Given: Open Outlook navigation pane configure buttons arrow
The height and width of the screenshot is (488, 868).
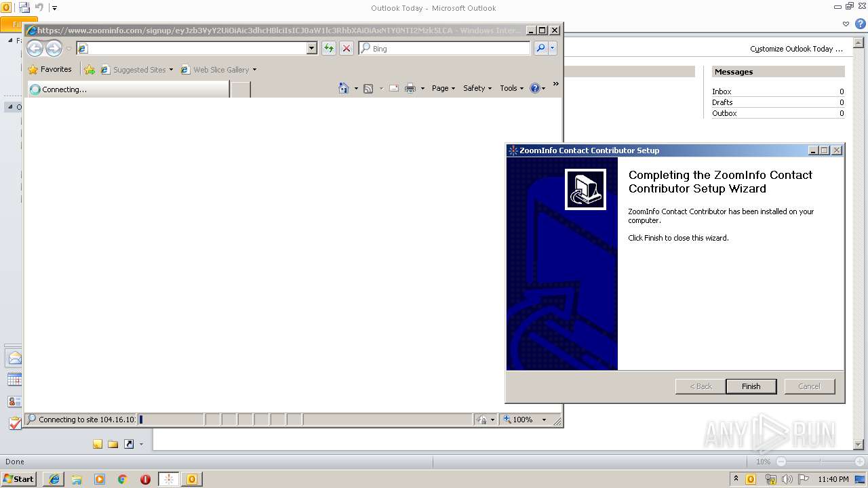Looking at the screenshot, I should 141,444.
